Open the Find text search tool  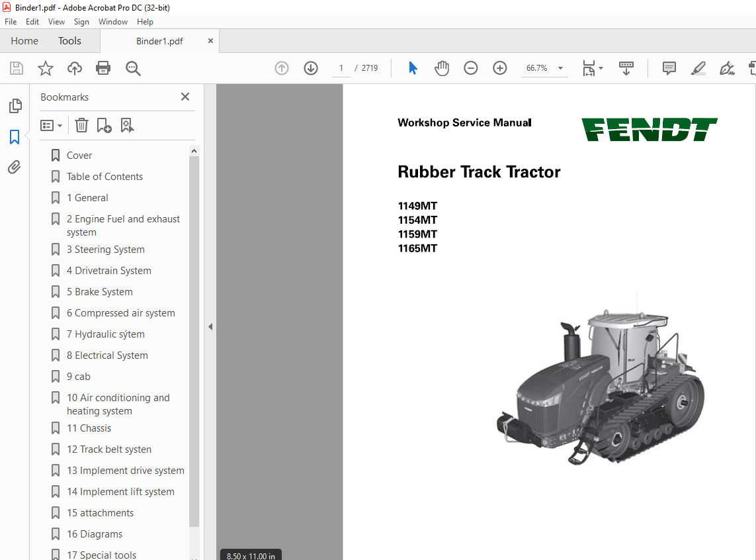click(x=132, y=68)
